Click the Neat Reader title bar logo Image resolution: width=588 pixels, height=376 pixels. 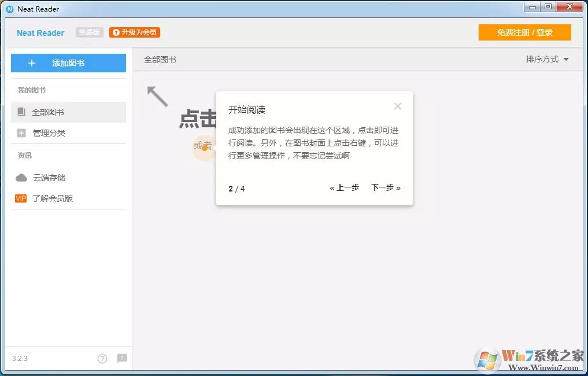(x=10, y=9)
